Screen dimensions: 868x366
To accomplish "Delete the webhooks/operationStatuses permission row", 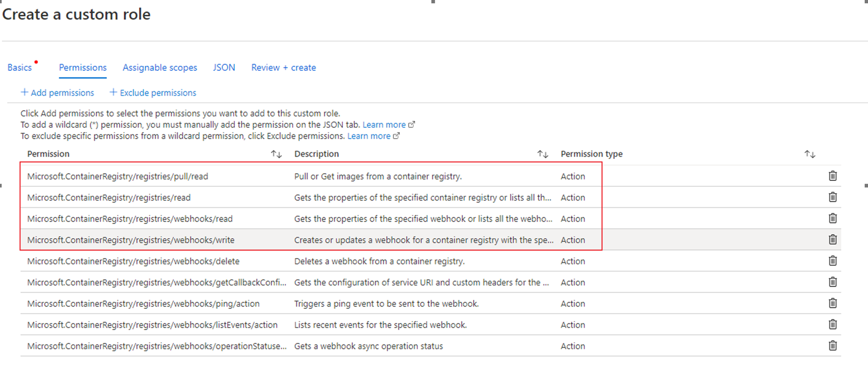I will [832, 346].
